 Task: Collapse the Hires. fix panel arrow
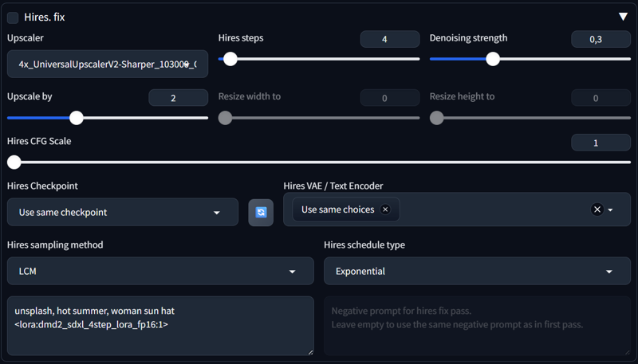pos(623,17)
